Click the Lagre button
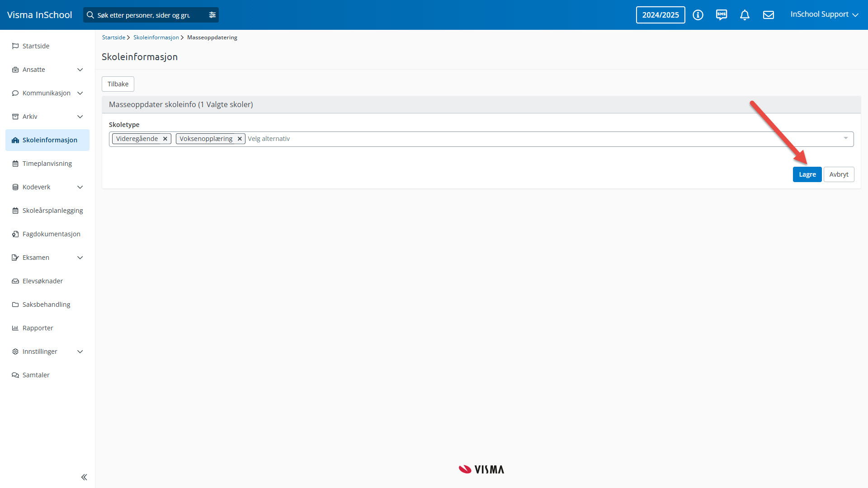Screen dimensions: 868x488 807,174
